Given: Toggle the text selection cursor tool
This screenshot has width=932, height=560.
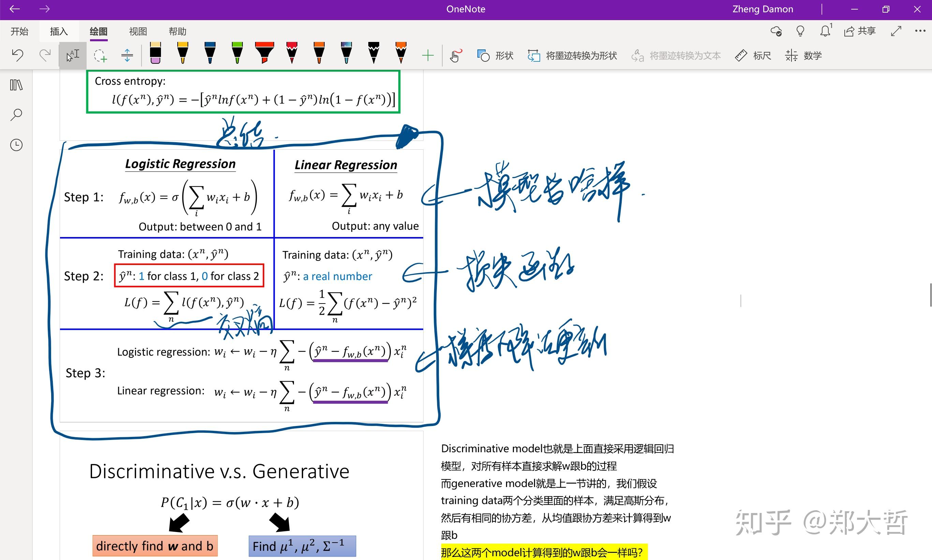Looking at the screenshot, I should (72, 56).
